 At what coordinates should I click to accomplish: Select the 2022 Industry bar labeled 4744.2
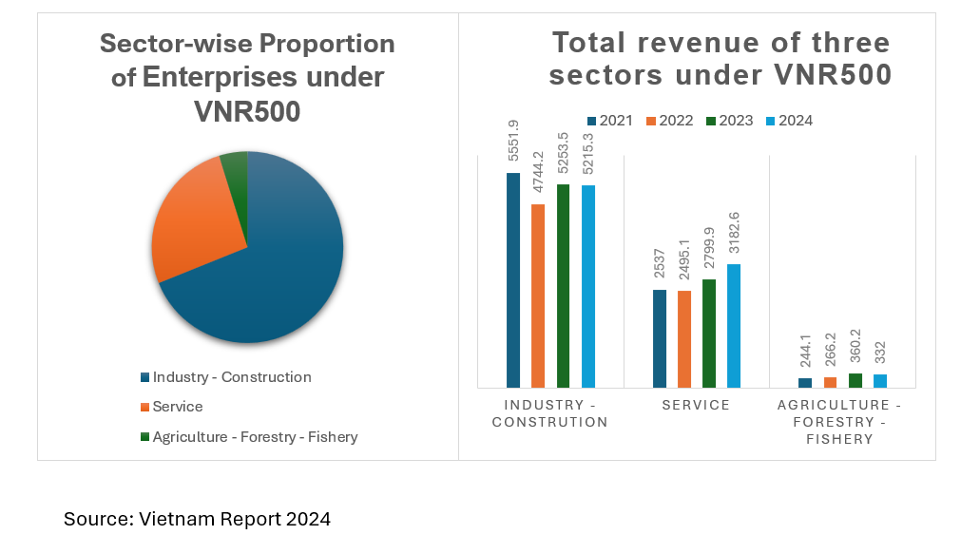[x=538, y=296]
